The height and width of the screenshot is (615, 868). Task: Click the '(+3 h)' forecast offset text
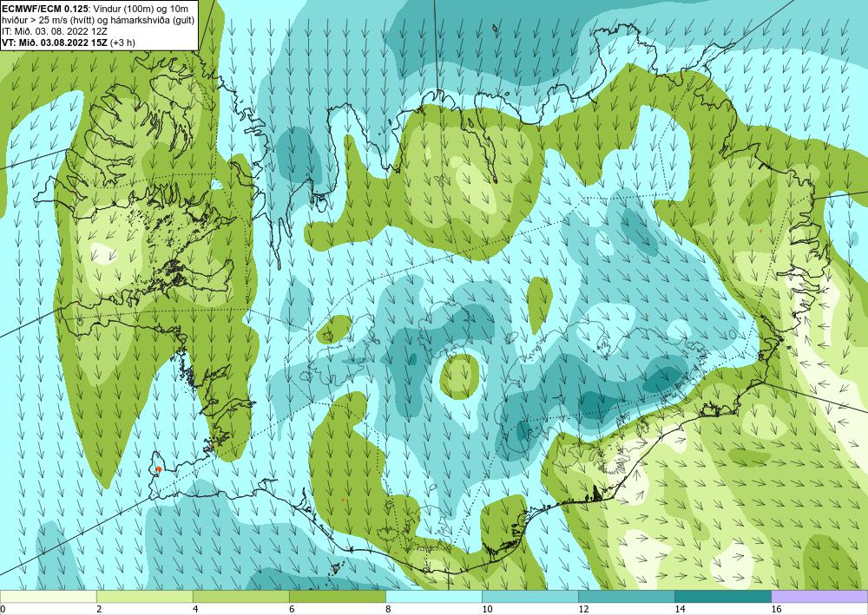pos(122,42)
